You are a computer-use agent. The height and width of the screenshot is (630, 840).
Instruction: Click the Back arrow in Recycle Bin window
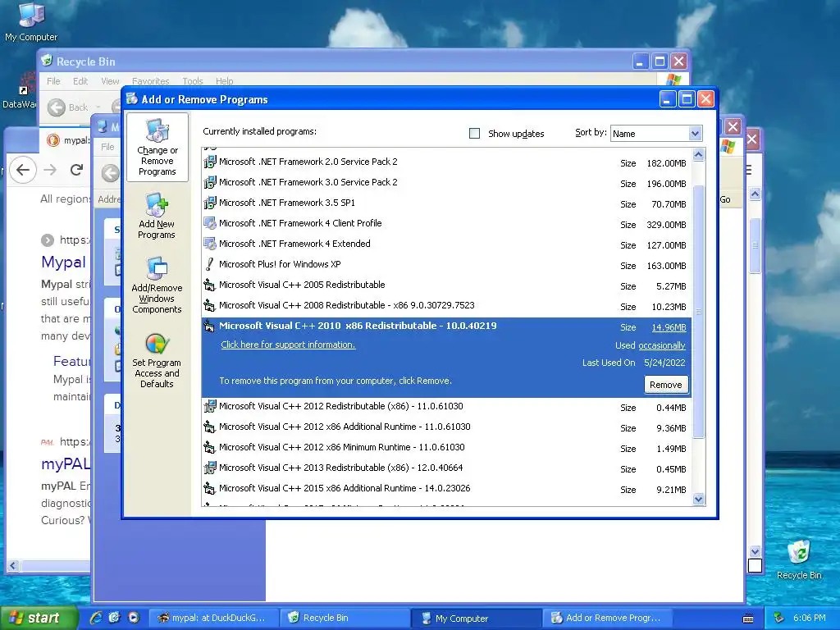click(57, 107)
